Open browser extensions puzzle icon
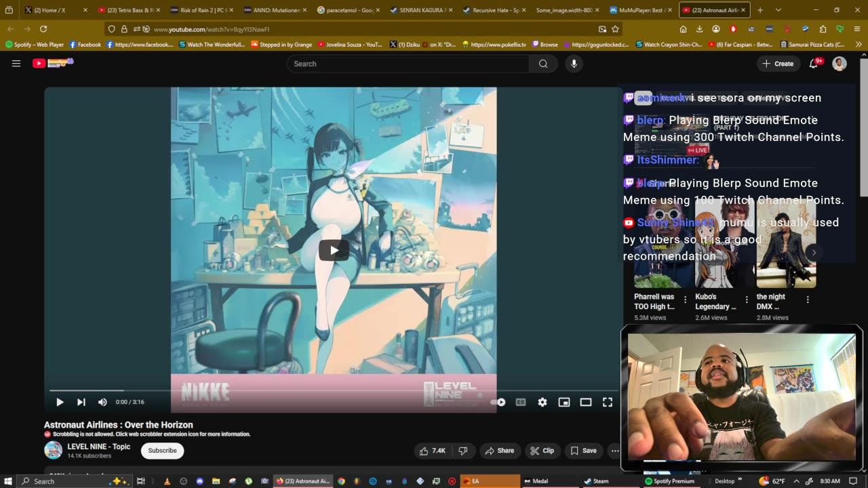The image size is (868, 488). pos(823,29)
